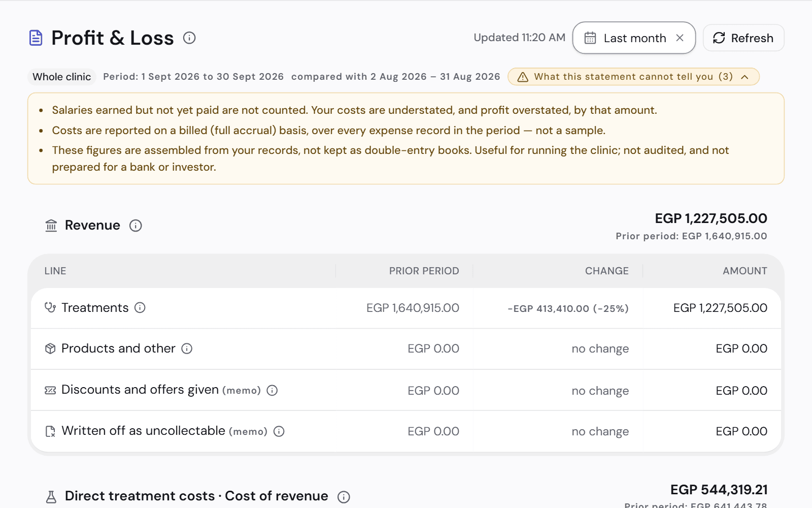Open info tooltip for Discounts and offers given
The image size is (812, 508).
(272, 390)
